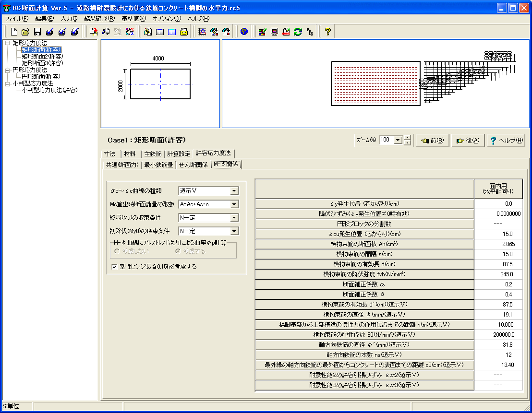Image resolution: width=532 pixels, height=413 pixels.
Task: Click the green refresh arrows icon
Action: [298, 32]
